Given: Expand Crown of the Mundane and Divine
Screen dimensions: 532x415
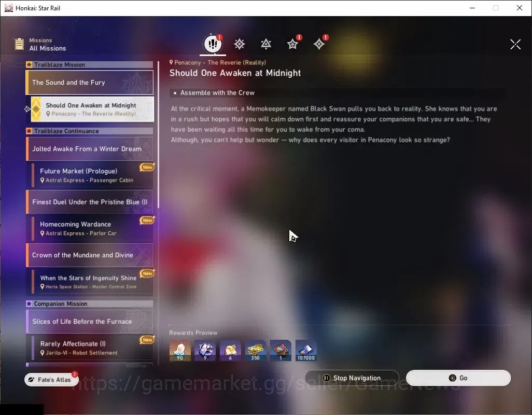Looking at the screenshot, I should [90, 255].
